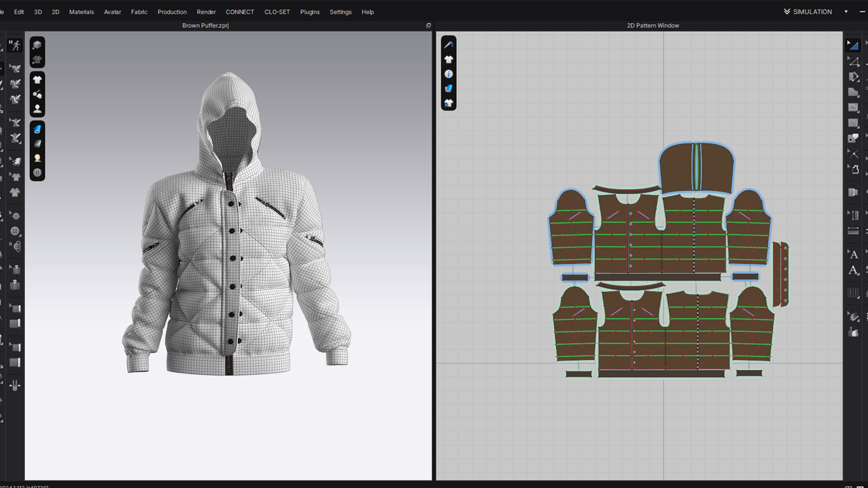868x488 pixels.
Task: Toggle the sewing needle icon in 2D window
Action: pos(448,45)
